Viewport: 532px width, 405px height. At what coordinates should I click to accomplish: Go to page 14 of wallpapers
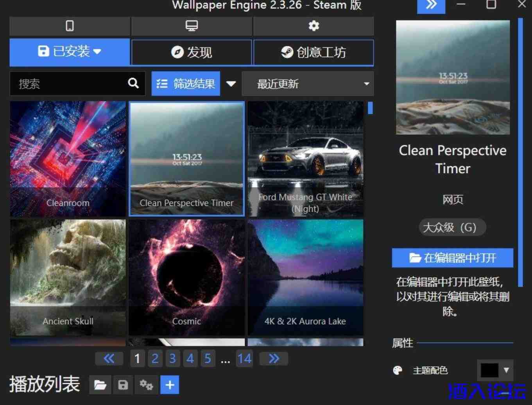(244, 359)
